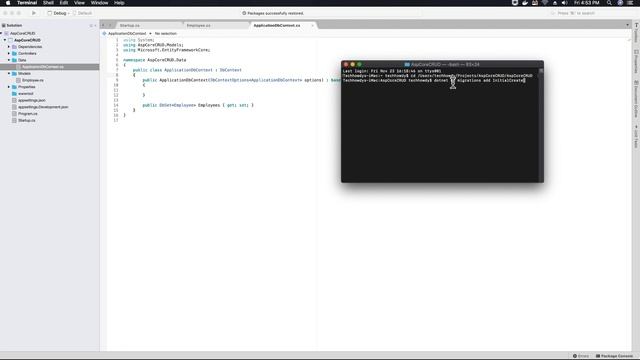Expand the Controllers folder arrow
This screenshot has width=640, height=360.
[9, 53]
